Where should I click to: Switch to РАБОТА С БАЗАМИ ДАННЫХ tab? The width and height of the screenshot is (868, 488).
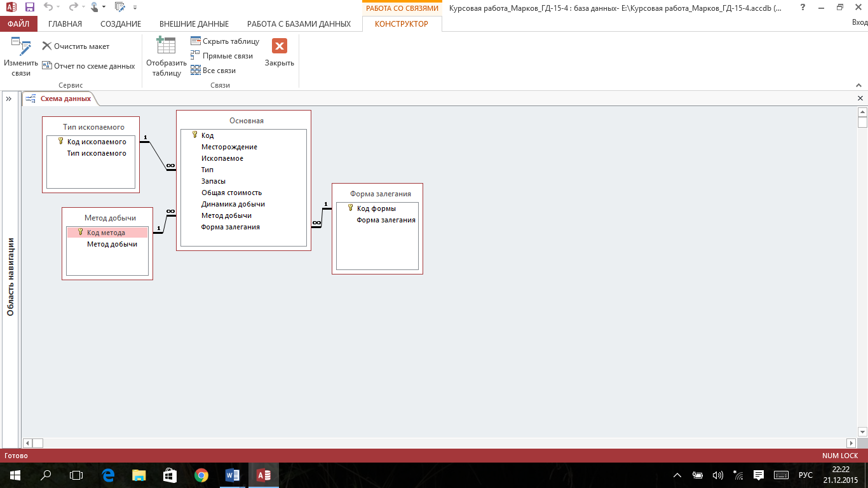point(299,24)
